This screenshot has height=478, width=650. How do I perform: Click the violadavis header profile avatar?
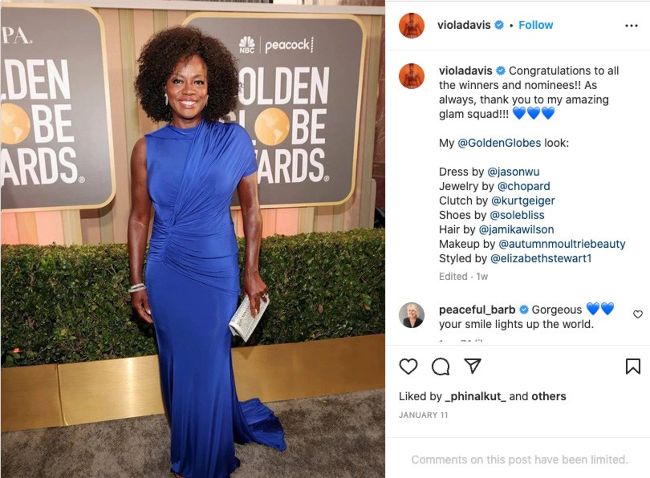(412, 25)
